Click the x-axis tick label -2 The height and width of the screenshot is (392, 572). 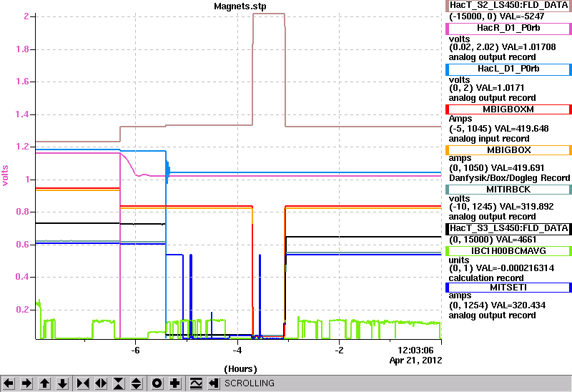coord(339,351)
